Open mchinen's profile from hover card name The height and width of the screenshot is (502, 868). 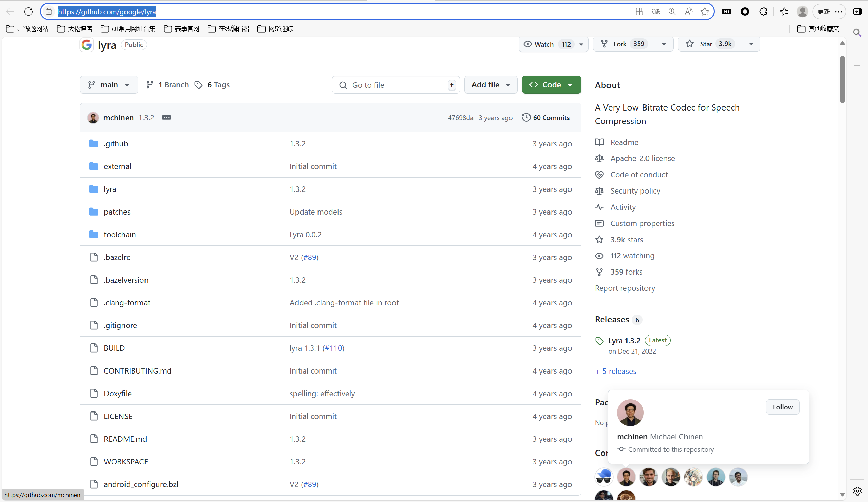(x=632, y=437)
